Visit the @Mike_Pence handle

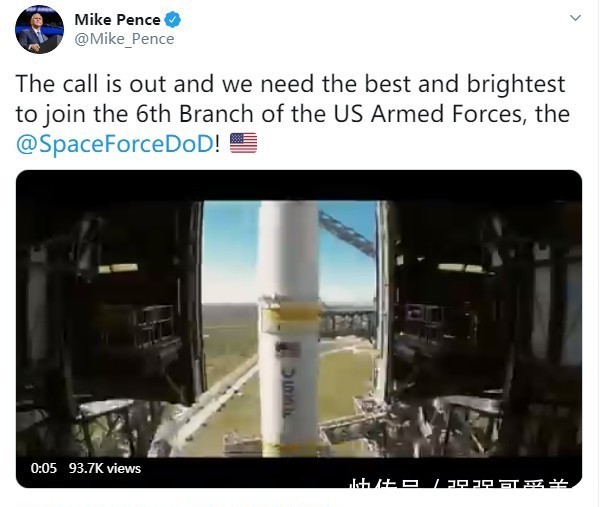[x=124, y=39]
